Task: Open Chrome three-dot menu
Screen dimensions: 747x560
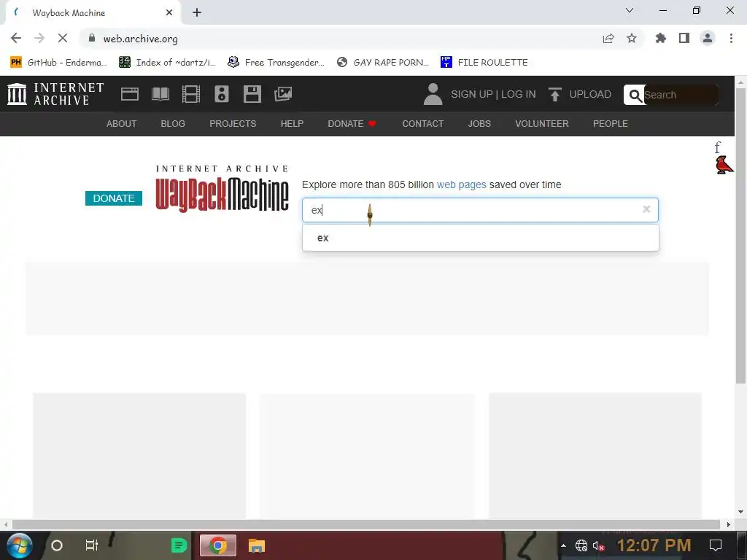Action: [x=731, y=38]
